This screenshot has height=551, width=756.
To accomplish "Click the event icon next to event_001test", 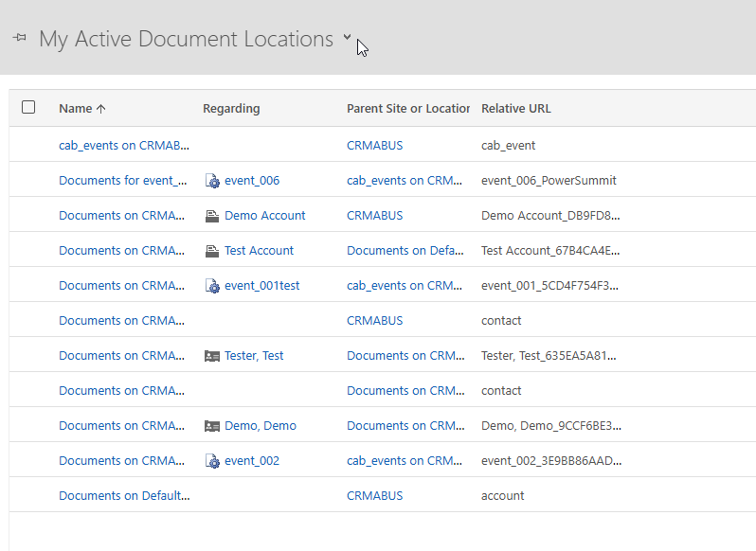I will [212, 286].
